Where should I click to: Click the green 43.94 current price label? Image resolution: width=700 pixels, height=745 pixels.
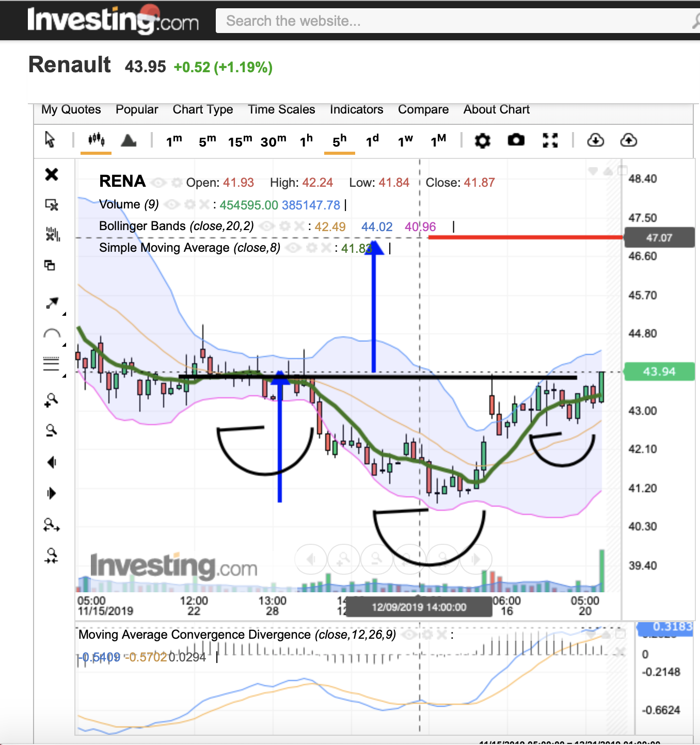(x=659, y=371)
